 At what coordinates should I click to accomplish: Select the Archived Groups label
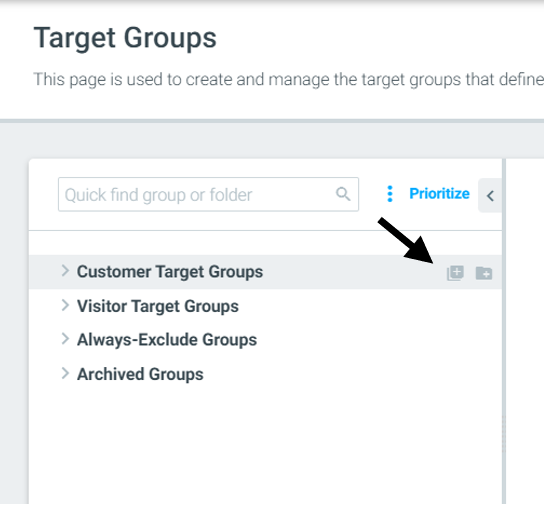140,374
